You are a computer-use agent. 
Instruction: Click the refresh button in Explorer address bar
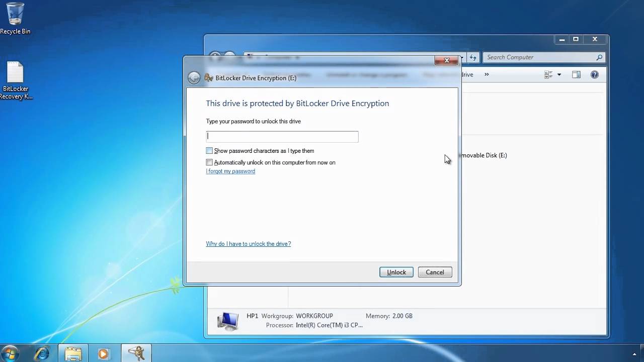pos(473,57)
